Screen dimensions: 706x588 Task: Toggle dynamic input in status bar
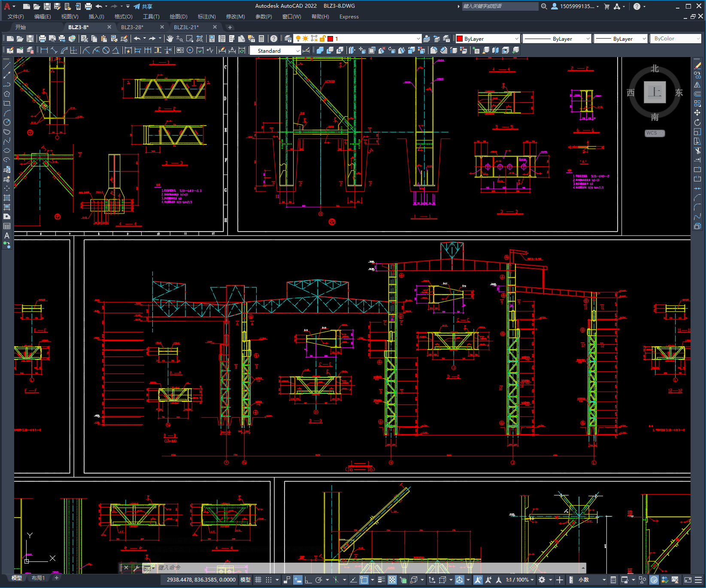(297, 580)
